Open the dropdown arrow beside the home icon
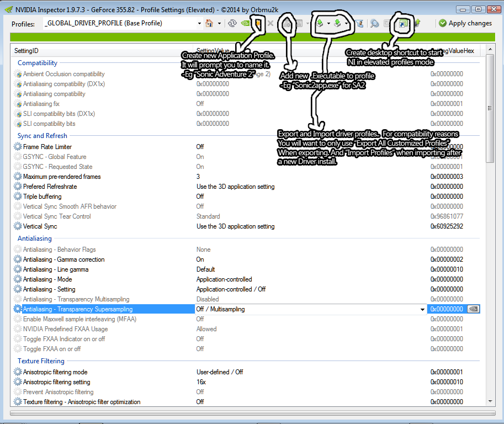 tap(219, 24)
